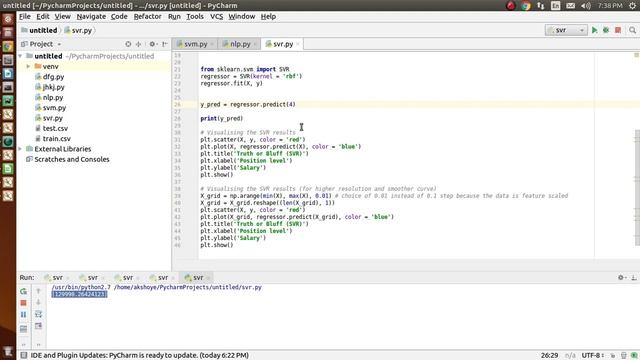Open the Navigate menu
This screenshot has width=640, height=360.
click(x=91, y=16)
